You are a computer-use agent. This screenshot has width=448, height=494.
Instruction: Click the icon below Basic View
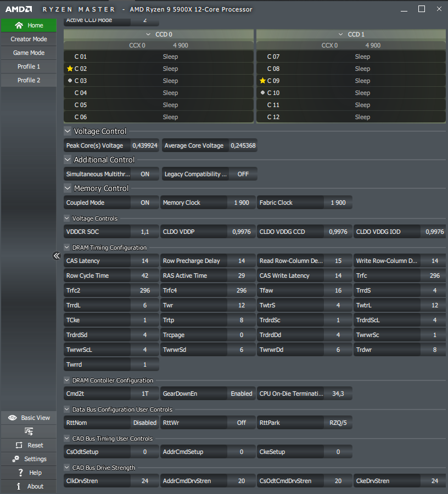[x=29, y=431]
